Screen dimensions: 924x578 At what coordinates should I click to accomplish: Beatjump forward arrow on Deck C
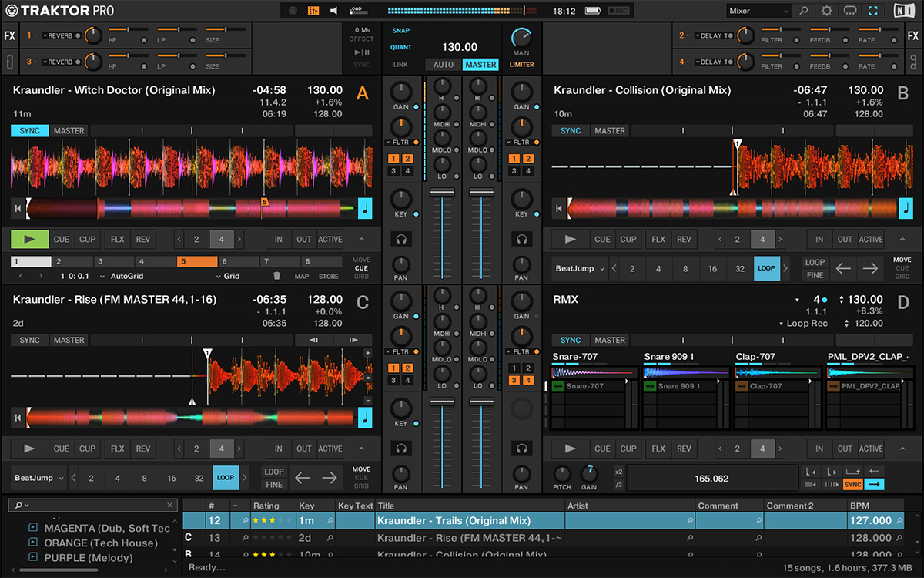[x=330, y=478]
